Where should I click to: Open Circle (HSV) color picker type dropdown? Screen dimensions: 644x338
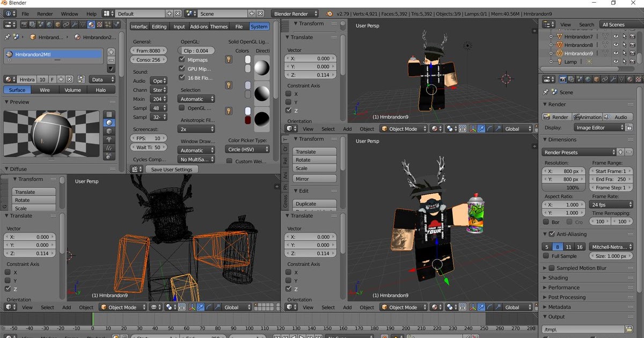click(247, 149)
